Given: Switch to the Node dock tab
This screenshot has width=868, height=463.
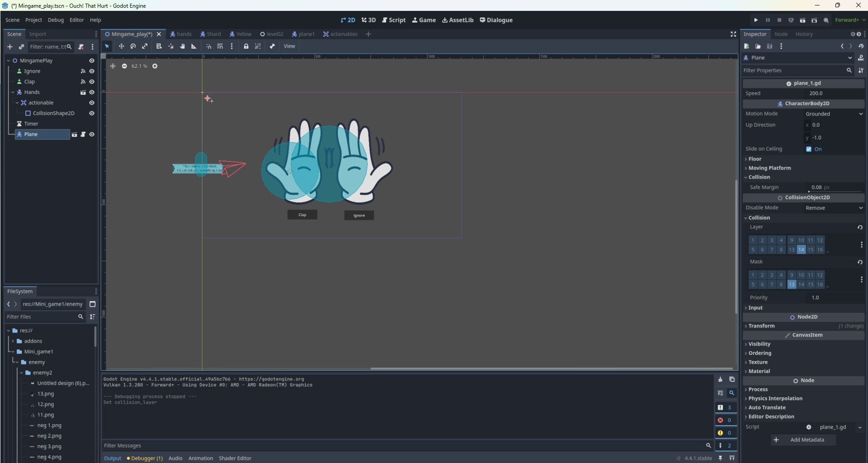Looking at the screenshot, I should pyautogui.click(x=781, y=34).
